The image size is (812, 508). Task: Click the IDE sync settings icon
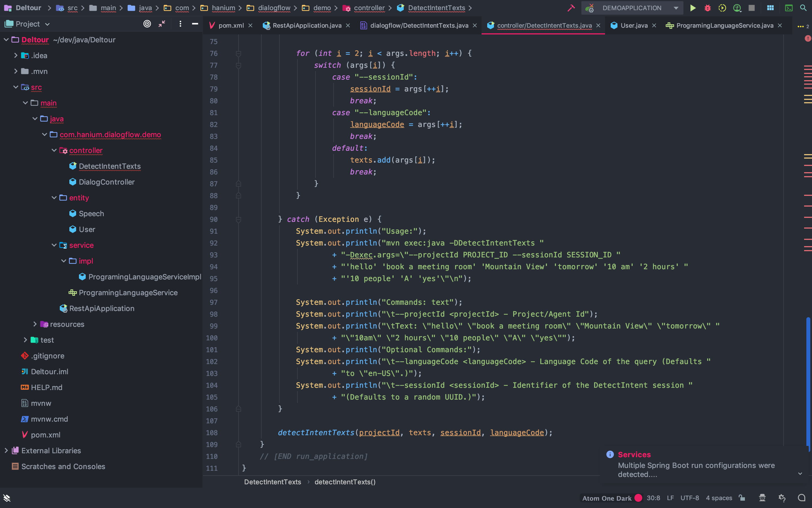782,498
